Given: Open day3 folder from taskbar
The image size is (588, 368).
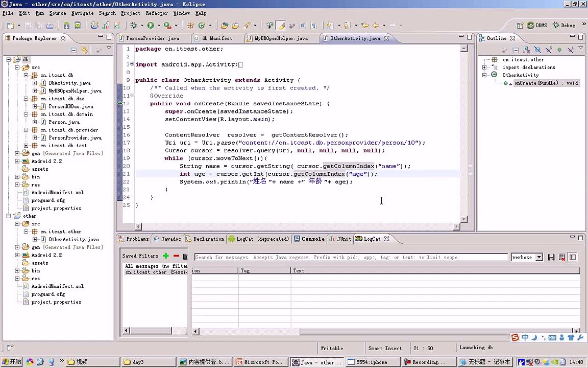Looking at the screenshot, I should [x=149, y=362].
